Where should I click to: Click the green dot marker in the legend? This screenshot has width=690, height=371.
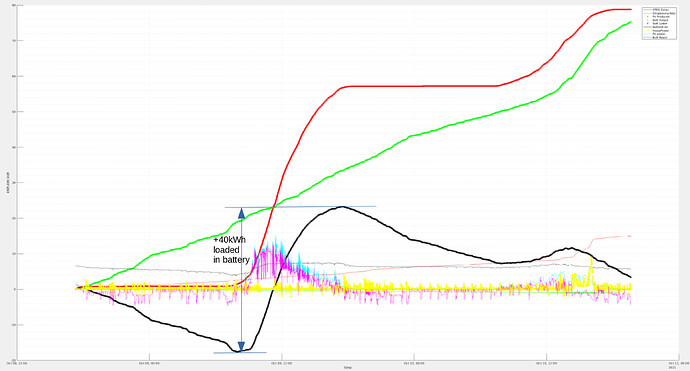tap(647, 20)
